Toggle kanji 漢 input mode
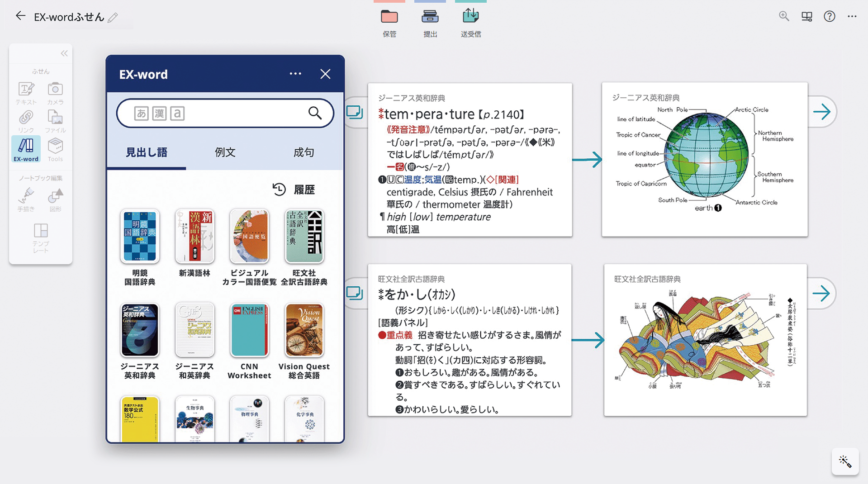 pos(159,113)
